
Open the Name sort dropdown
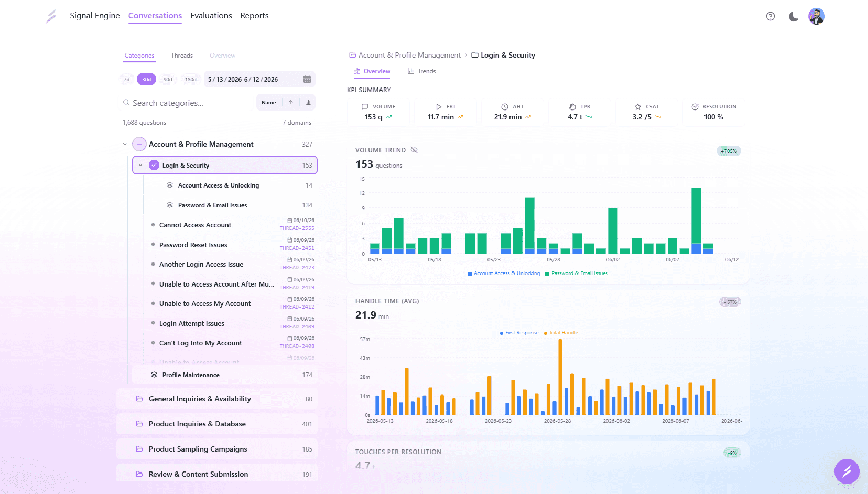[269, 102]
